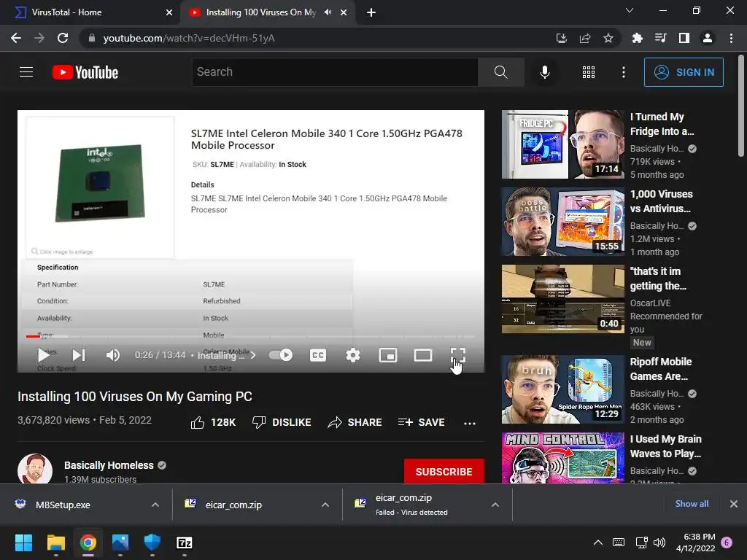Open the player settings gear

[x=353, y=355]
